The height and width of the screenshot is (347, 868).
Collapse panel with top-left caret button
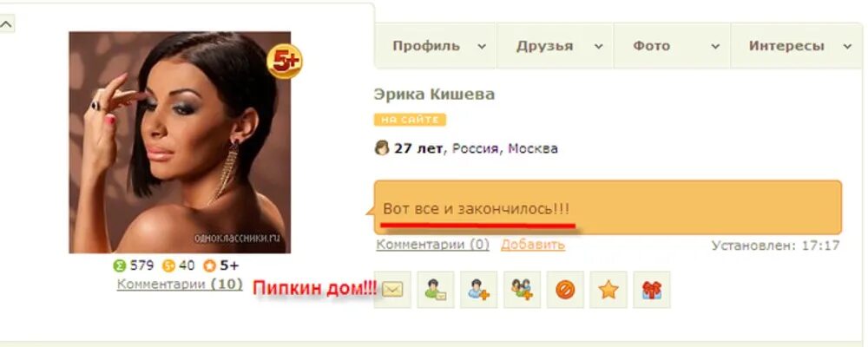pos(7,23)
